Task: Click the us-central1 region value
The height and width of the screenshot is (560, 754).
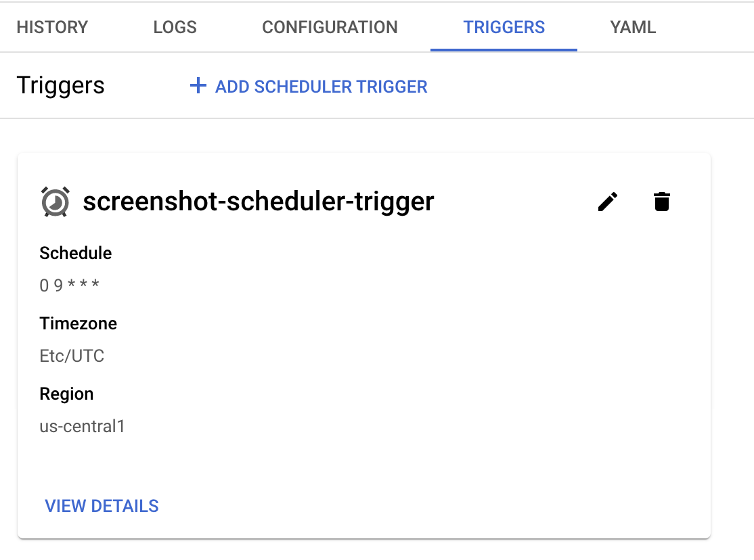Action: pyautogui.click(x=82, y=426)
